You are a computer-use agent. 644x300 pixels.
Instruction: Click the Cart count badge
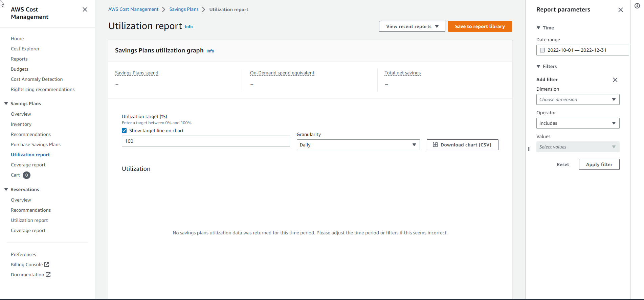tap(26, 175)
